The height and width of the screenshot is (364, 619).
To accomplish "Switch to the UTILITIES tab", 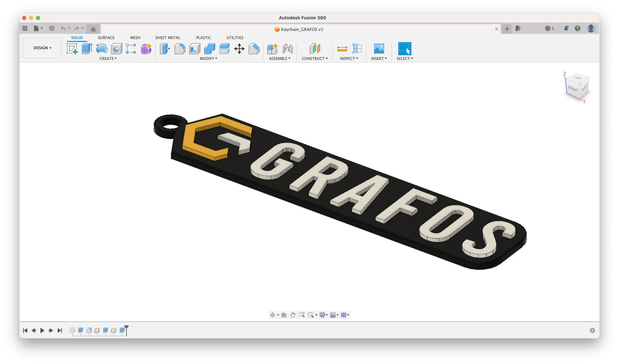I will pyautogui.click(x=235, y=37).
